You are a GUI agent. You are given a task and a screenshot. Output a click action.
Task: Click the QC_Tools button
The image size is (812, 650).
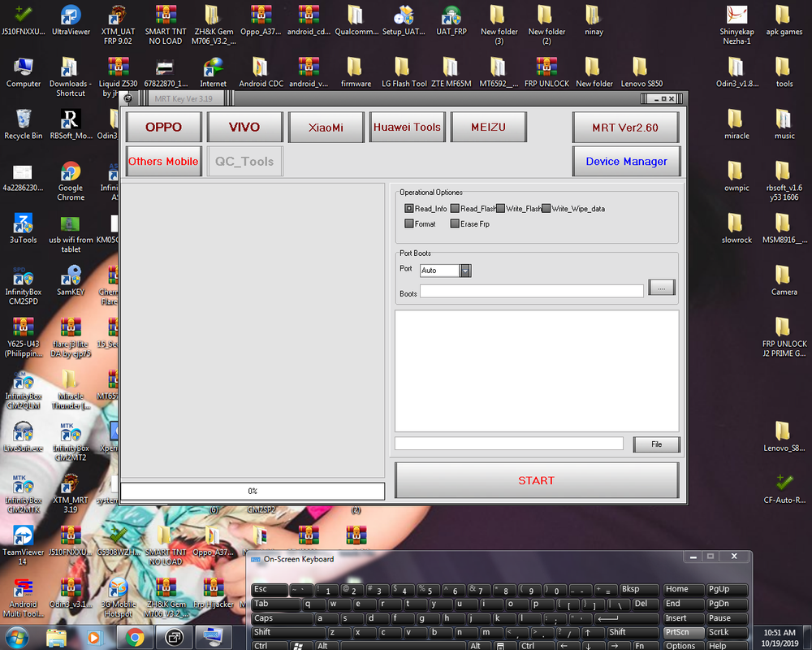(244, 161)
